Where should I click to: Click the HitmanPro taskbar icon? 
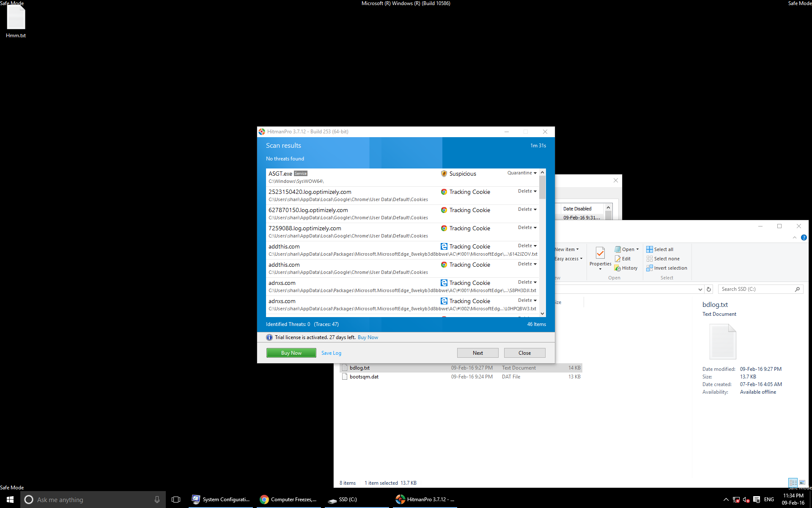[x=425, y=499]
